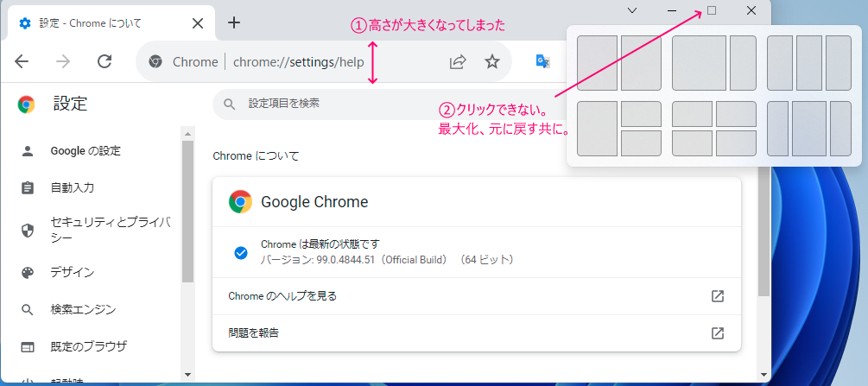868x386 pixels.
Task: Open 検索エンジン settings
Action: point(83,309)
